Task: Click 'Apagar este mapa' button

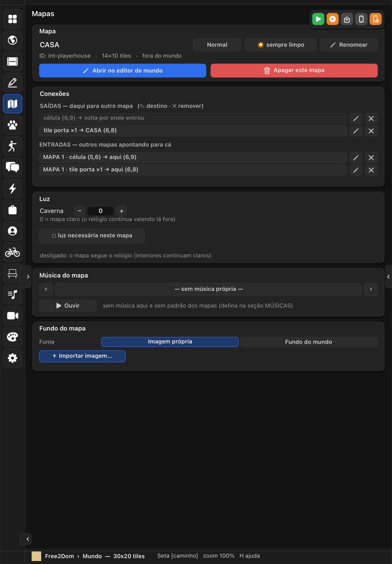Action: pos(294,70)
